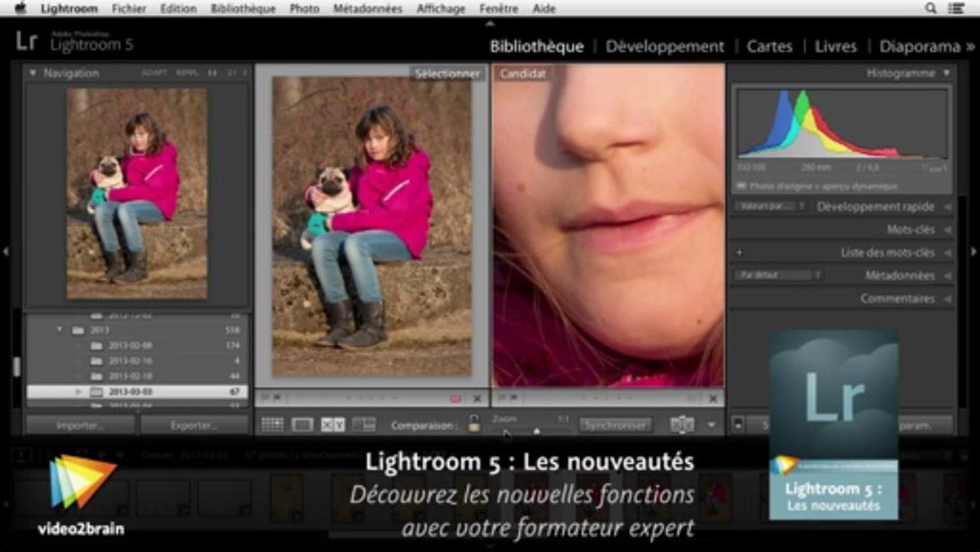Open the Développement module
The width and height of the screenshot is (980, 552).
[664, 46]
